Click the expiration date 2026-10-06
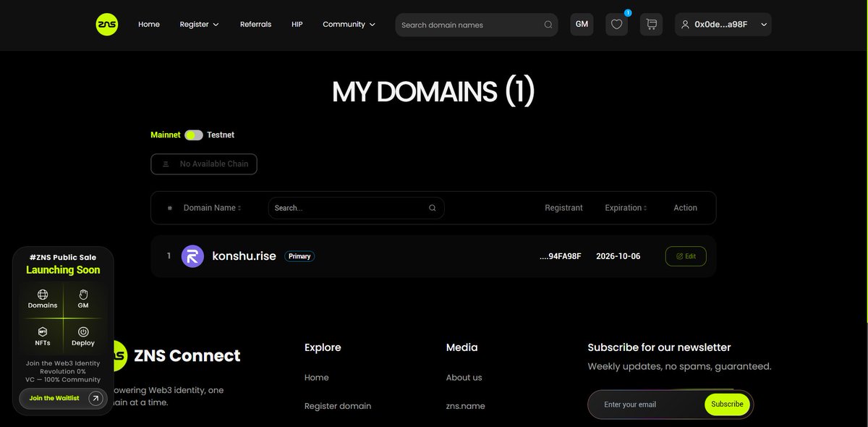The width and height of the screenshot is (868, 427). click(x=618, y=256)
